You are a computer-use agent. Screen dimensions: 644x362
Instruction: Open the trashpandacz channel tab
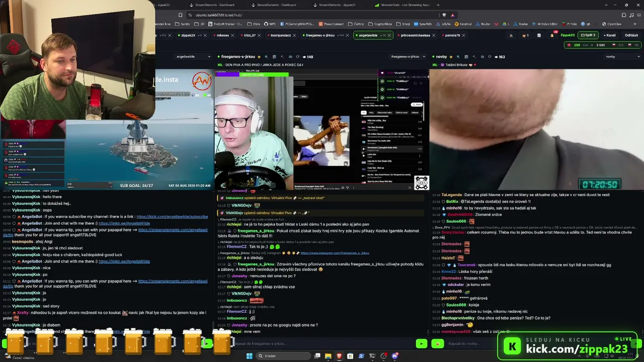pos(281,36)
